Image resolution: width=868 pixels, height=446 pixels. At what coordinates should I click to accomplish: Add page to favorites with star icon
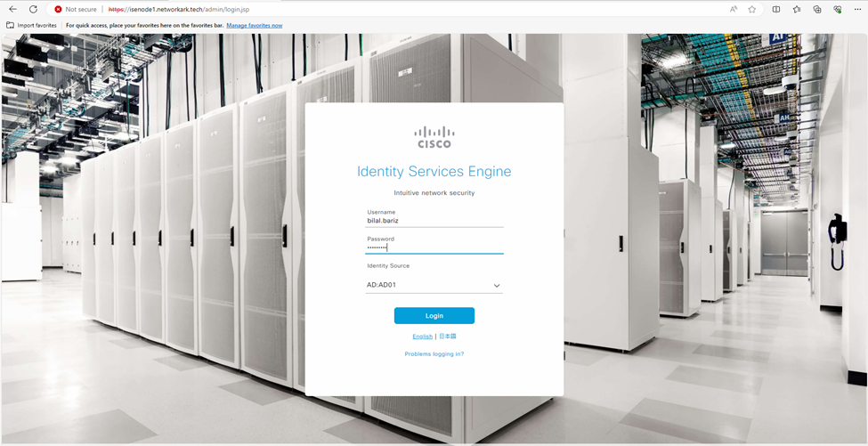tap(752, 9)
